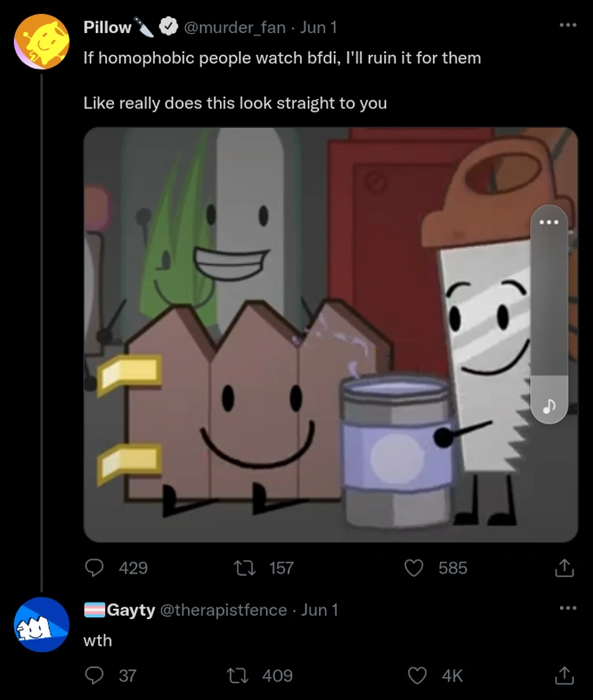
Task: Visit the @therapistfence profile handle
Action: coord(224,610)
